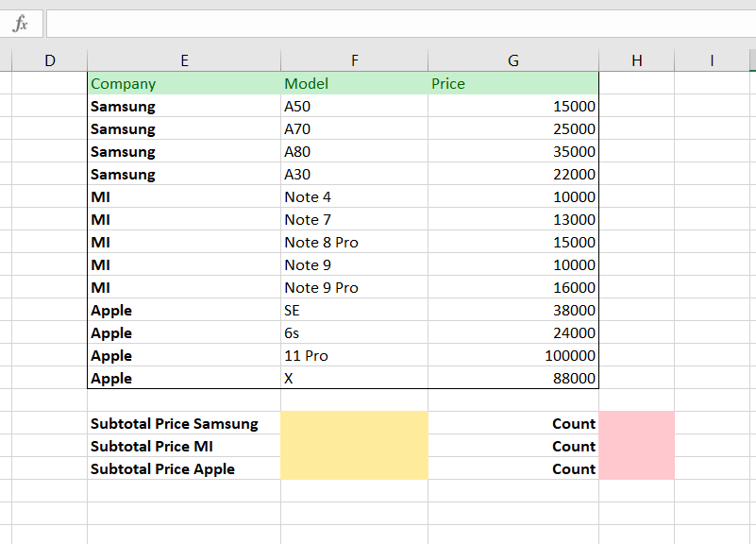Select the 13000 price cell
The height and width of the screenshot is (544, 756).
(x=513, y=219)
